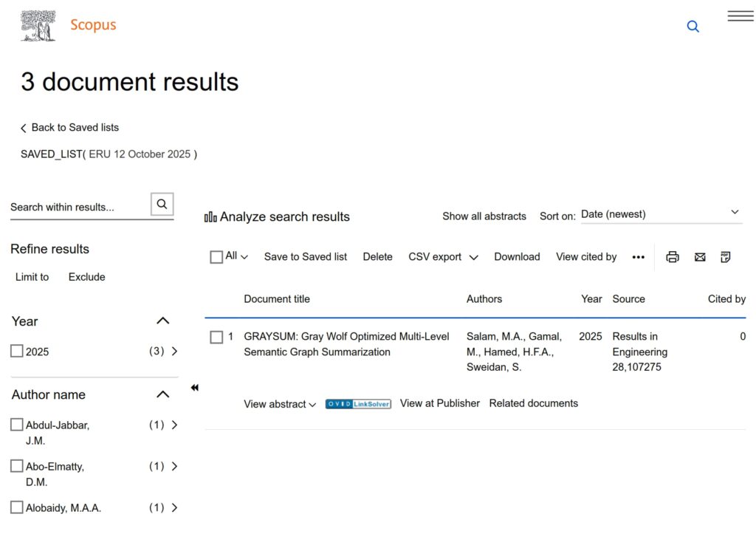Screen dimensions: 756x534
Task: Click the Search within results input field
Action: (x=78, y=207)
